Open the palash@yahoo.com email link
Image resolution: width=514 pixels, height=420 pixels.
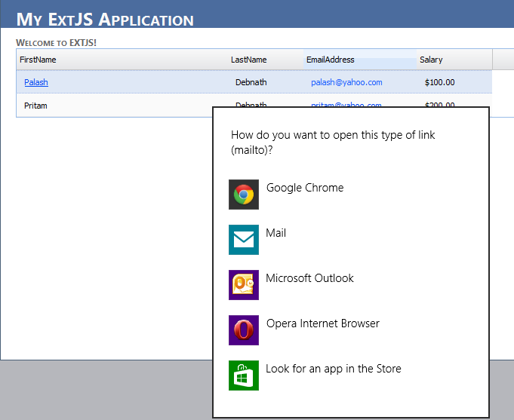tap(346, 82)
